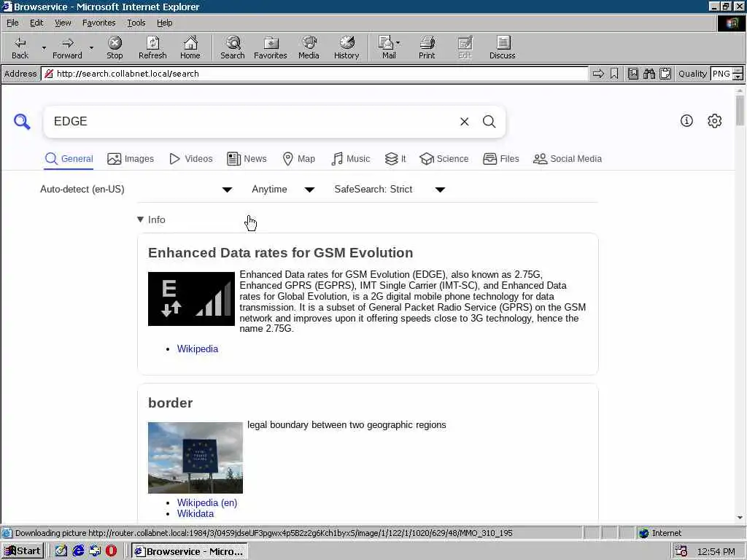Screen dimensions: 747x560
Task: Open the Quality PNG stepper control
Action: (x=738, y=74)
